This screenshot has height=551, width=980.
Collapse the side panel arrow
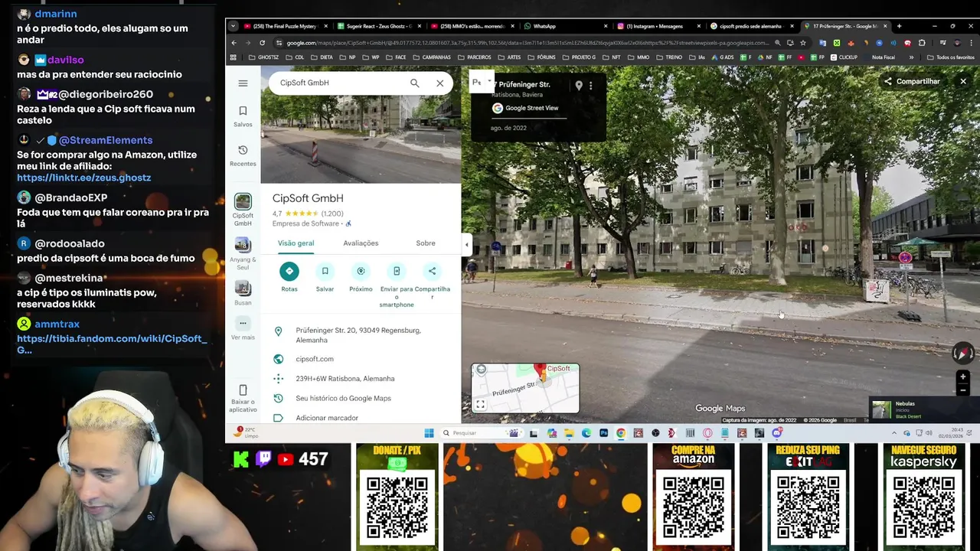coord(466,245)
